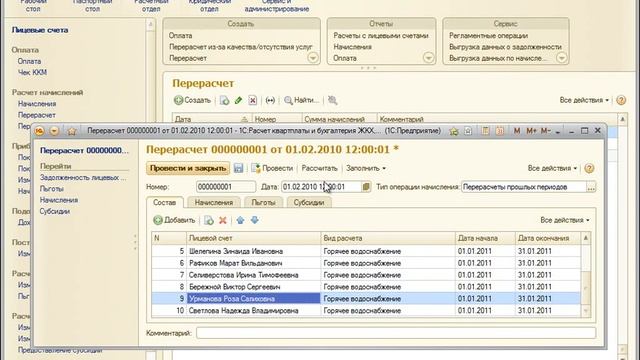Select the row 'Селиверстова Ирина Тимофеевна'
640x360 pixels.
[366, 275]
